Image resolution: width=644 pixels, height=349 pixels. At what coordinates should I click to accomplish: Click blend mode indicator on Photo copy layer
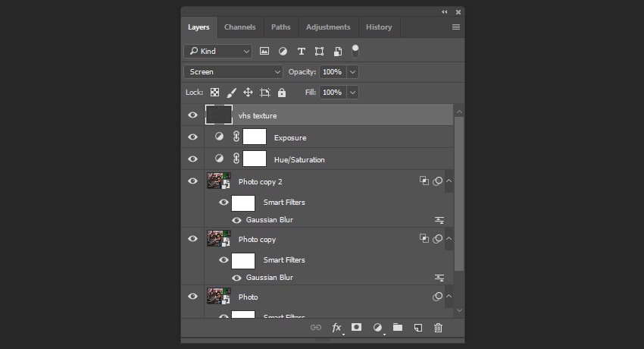pos(424,238)
